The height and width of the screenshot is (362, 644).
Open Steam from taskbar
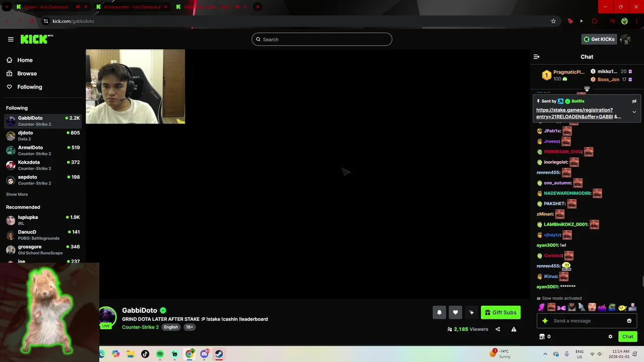[x=219, y=354]
